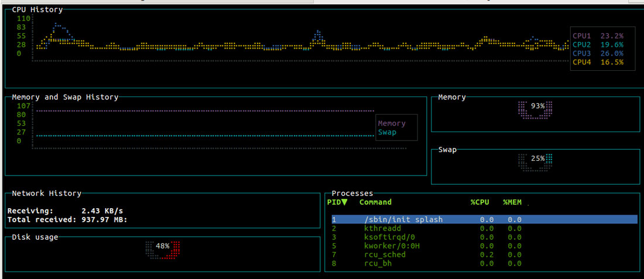The height and width of the screenshot is (279, 644).
Task: Click the 80 label on memory axis
Action: click(x=21, y=115)
